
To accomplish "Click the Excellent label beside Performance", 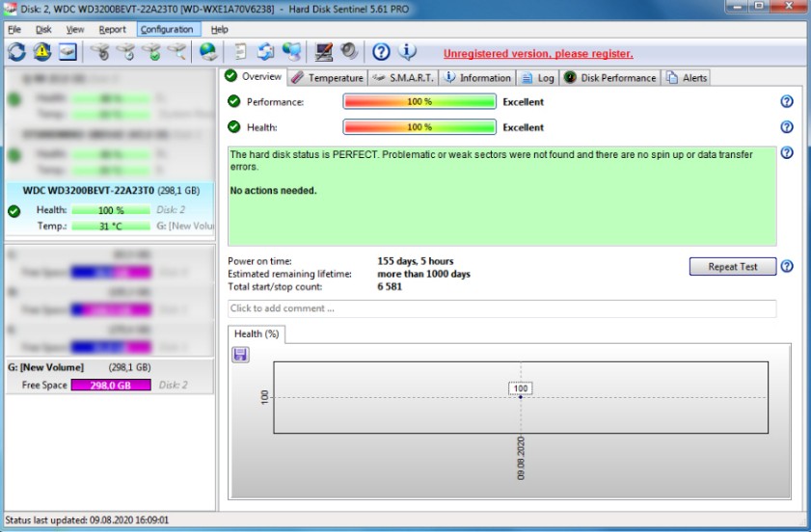I will pyautogui.click(x=524, y=102).
